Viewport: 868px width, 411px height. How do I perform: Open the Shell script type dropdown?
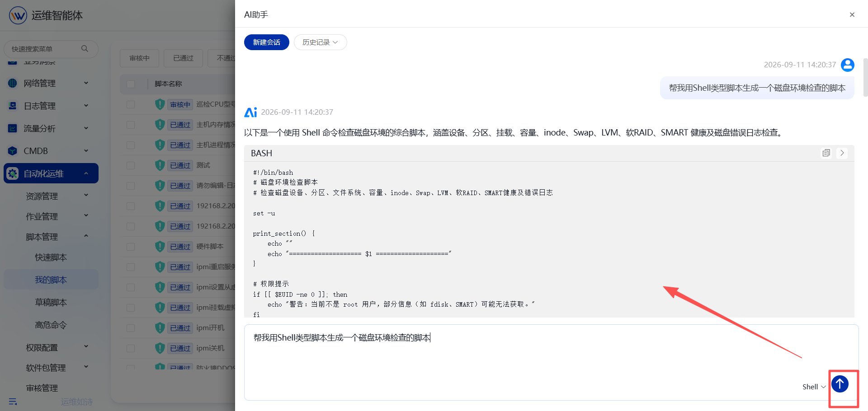pyautogui.click(x=814, y=387)
